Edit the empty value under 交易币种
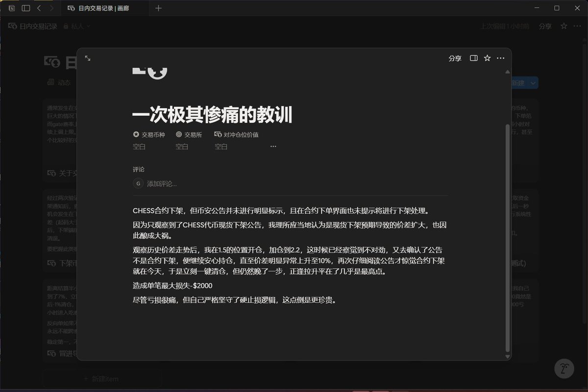 (140, 147)
